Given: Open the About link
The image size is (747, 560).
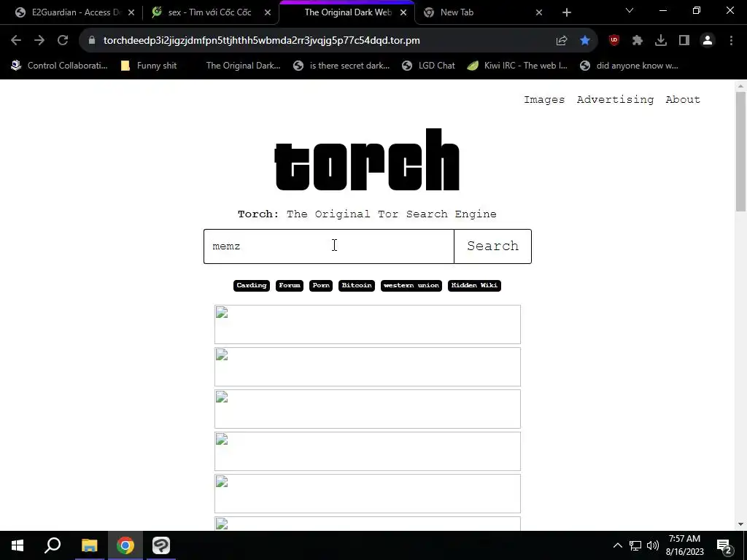Looking at the screenshot, I should pyautogui.click(x=683, y=99).
